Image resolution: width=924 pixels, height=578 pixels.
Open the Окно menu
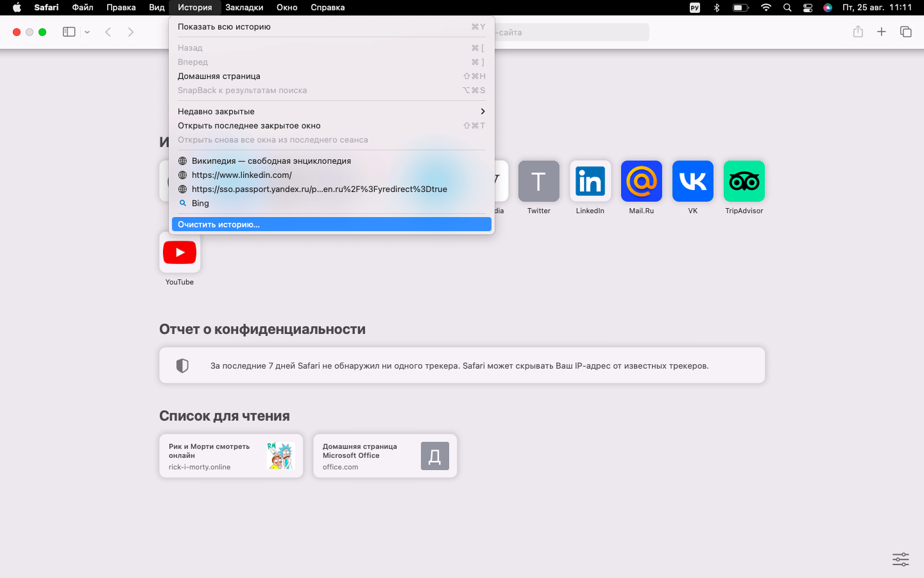287,8
